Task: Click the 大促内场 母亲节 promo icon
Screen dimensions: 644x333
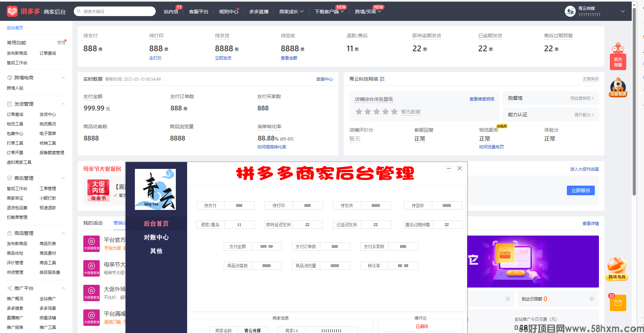Action: pos(98,190)
